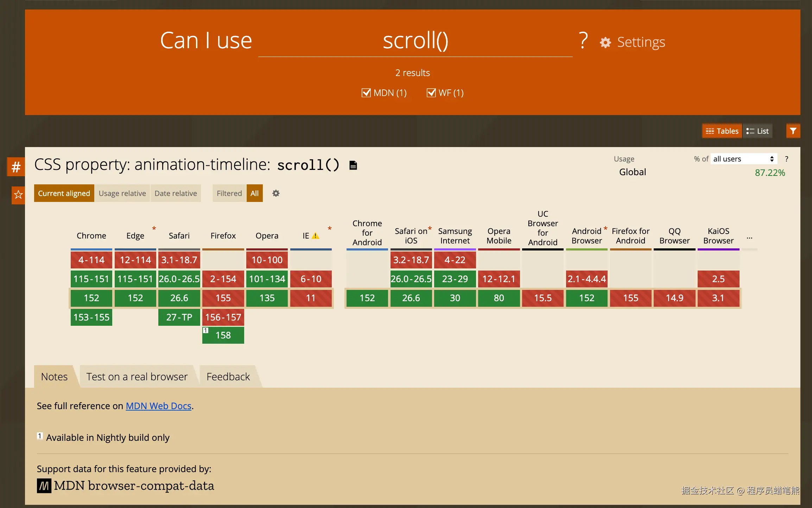The height and width of the screenshot is (508, 812).
Task: Click the Opera Mobile 80 cell
Action: (499, 298)
